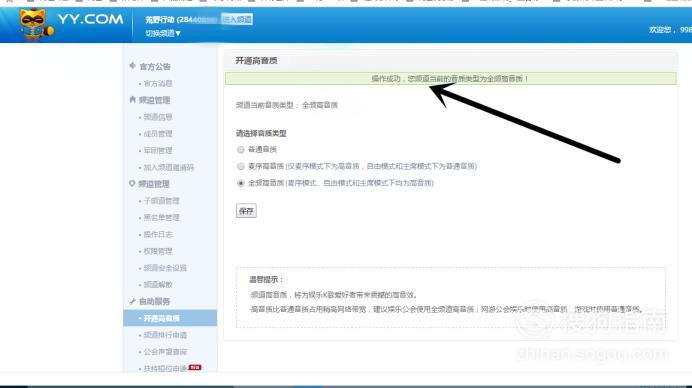Click the 温馨提示 heading in tips box

266,279
